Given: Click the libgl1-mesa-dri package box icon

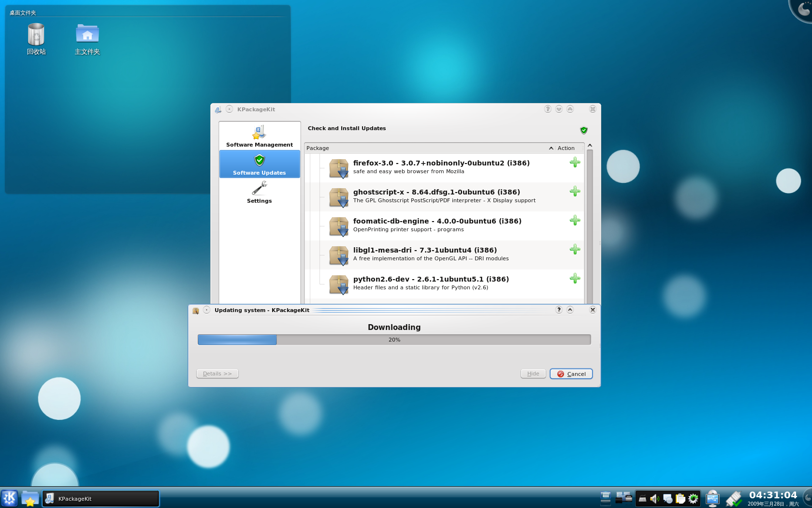Looking at the screenshot, I should click(x=339, y=255).
